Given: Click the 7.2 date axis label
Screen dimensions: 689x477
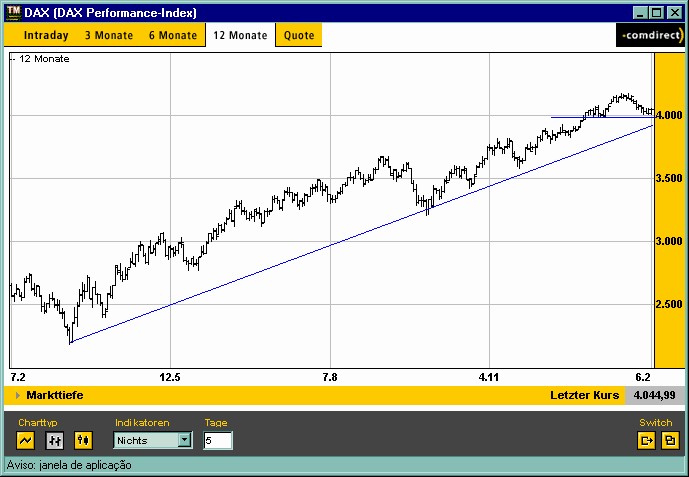Looking at the screenshot, I should 18,377.
